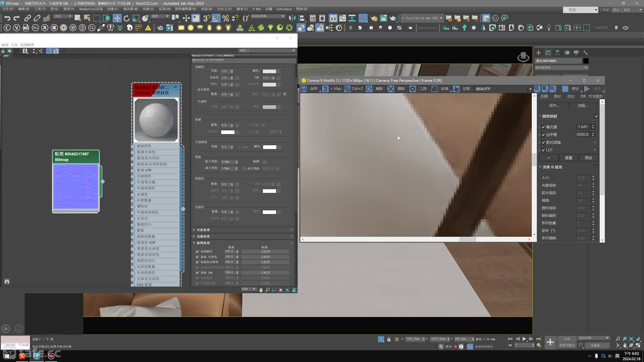Open the object color swatch next to name
This screenshot has height=362, width=644.
(586, 61)
